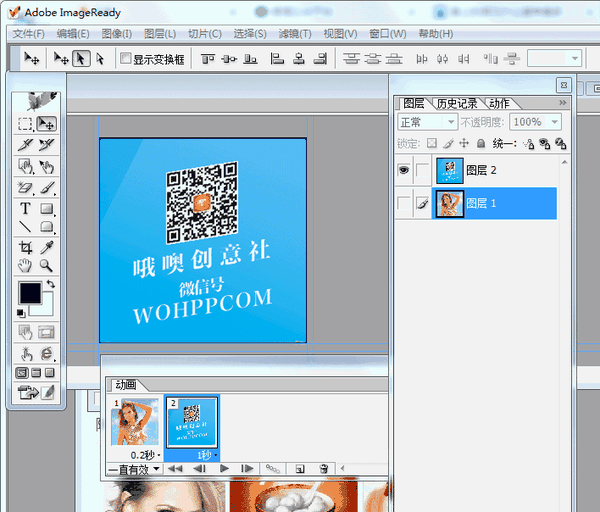Distribute vertical centers in options bar

[x=372, y=59]
